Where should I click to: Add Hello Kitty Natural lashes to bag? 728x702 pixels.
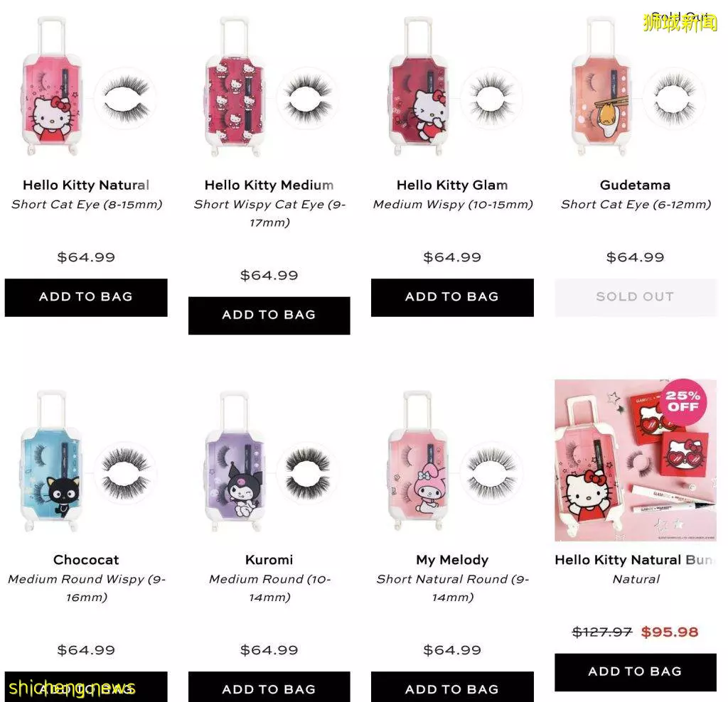point(86,298)
